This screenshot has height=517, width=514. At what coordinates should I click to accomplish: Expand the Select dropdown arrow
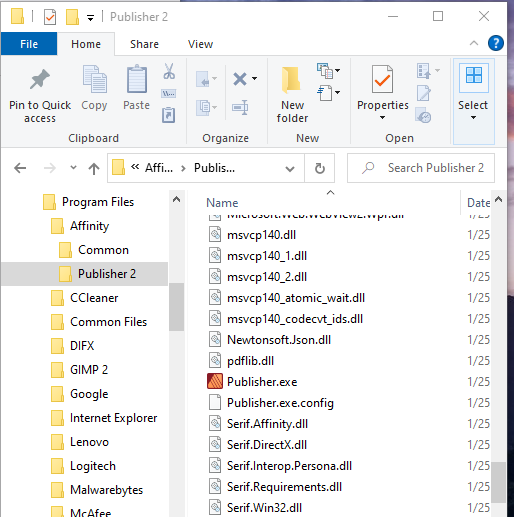click(473, 117)
